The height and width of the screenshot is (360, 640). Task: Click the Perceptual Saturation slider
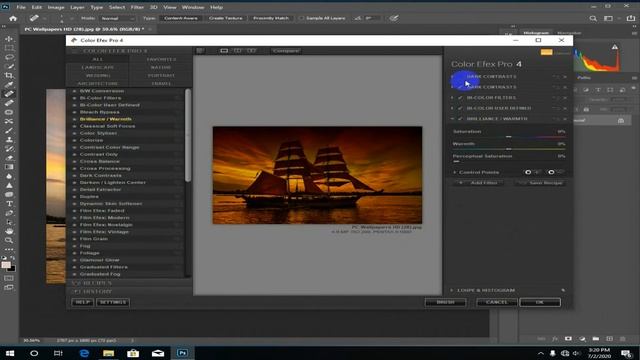509,161
